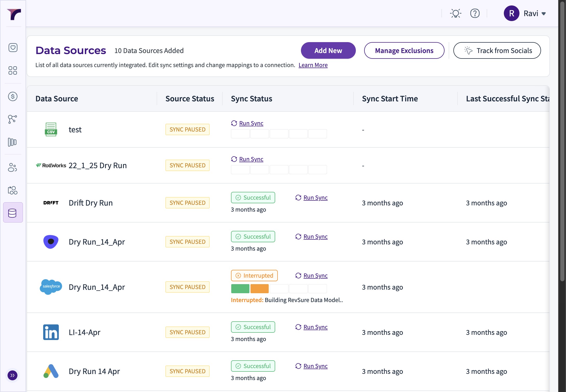Viewport: 566px width, 392px height.
Task: Open the dollar coin sidebar icon
Action: (x=13, y=96)
